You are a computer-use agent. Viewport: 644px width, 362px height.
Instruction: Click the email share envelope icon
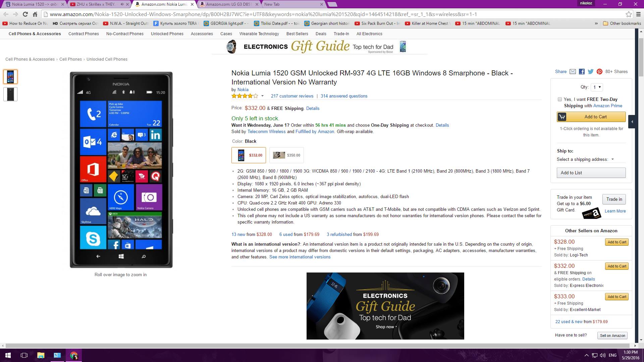(573, 71)
